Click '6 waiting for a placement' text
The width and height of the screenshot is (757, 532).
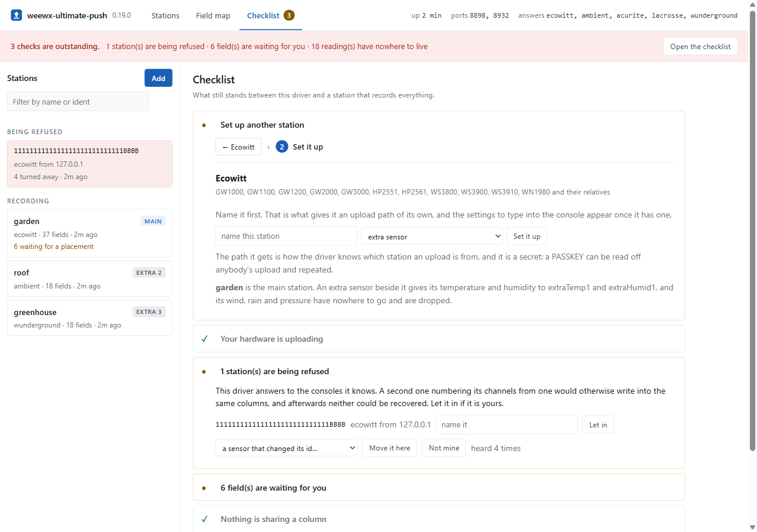pyautogui.click(x=54, y=246)
